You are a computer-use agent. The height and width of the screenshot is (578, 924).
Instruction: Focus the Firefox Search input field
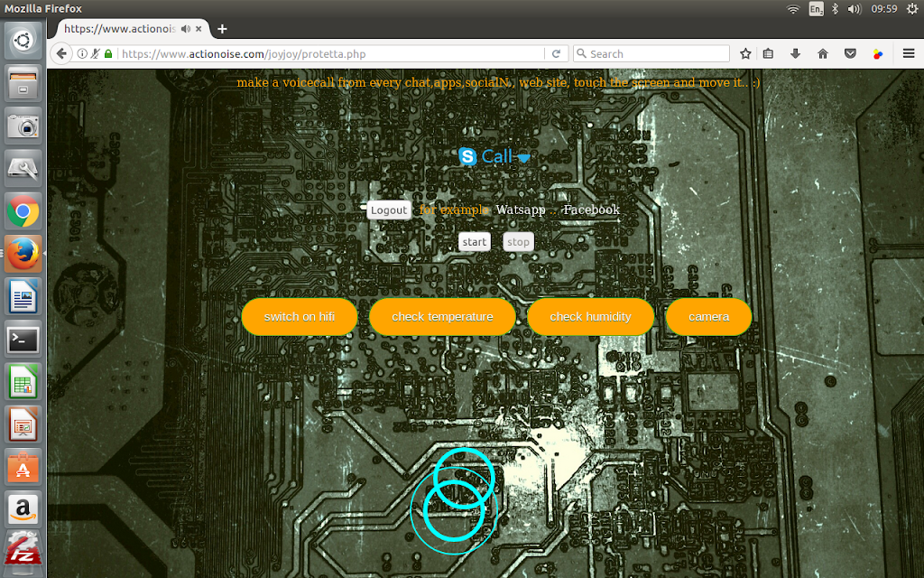click(x=651, y=53)
